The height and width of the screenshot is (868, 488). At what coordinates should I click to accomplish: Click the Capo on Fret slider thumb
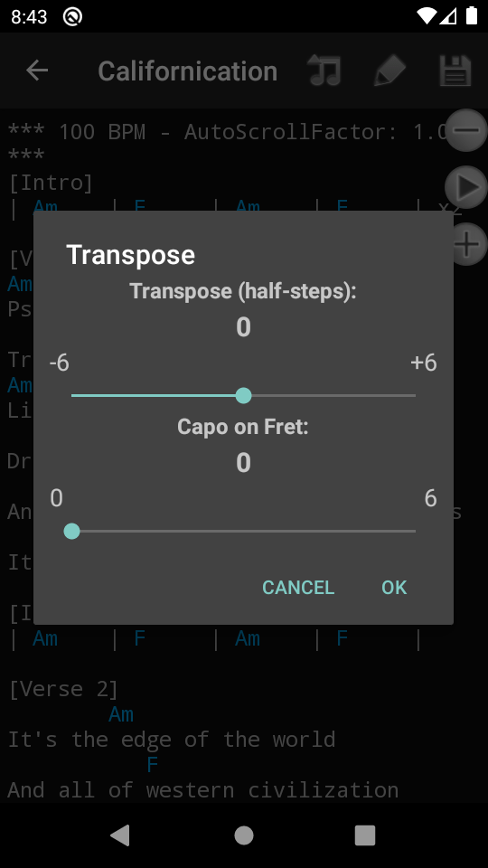tap(72, 532)
